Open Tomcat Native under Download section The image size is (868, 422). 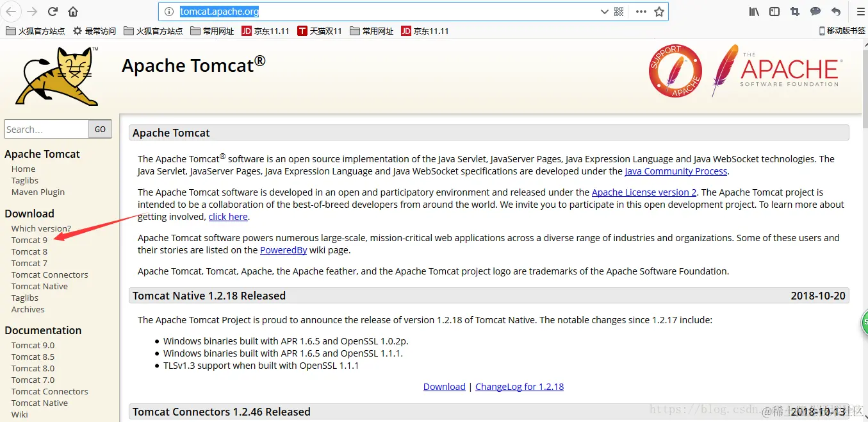tap(40, 286)
